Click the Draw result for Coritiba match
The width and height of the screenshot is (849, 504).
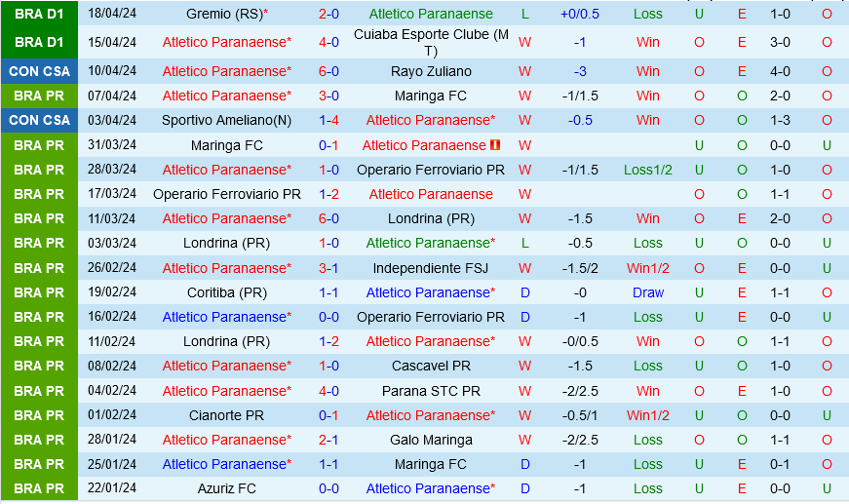[648, 292]
